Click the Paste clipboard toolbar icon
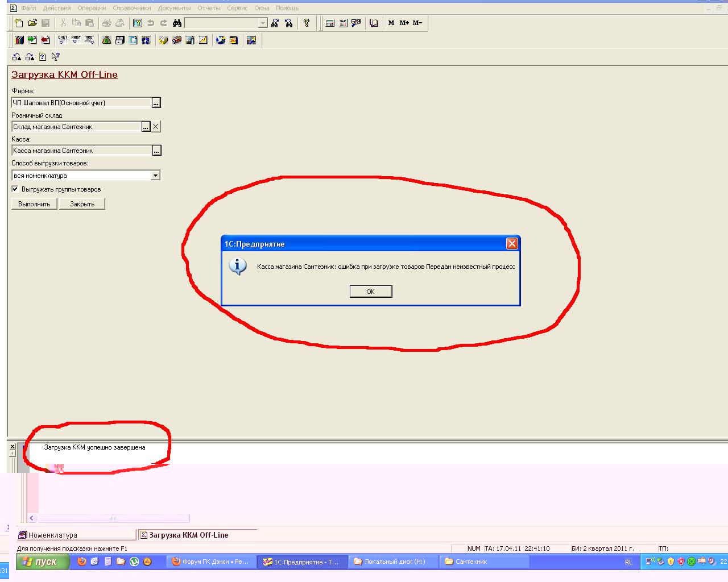This screenshot has width=728, height=582. (x=89, y=23)
